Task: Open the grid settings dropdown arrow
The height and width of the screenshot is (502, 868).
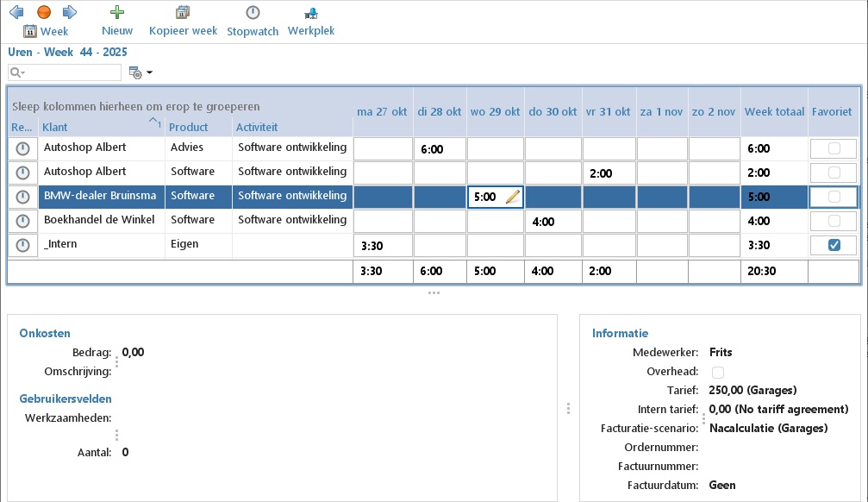Action: [149, 72]
